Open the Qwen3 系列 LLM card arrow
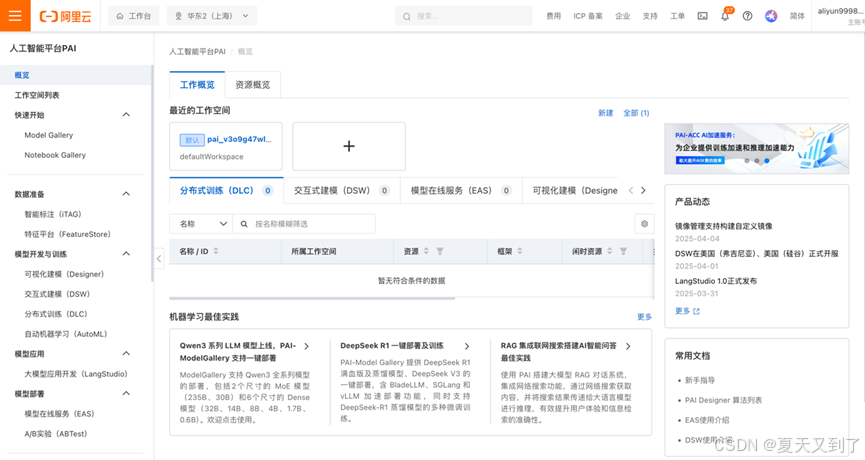This screenshot has height=460, width=865. 307,346
